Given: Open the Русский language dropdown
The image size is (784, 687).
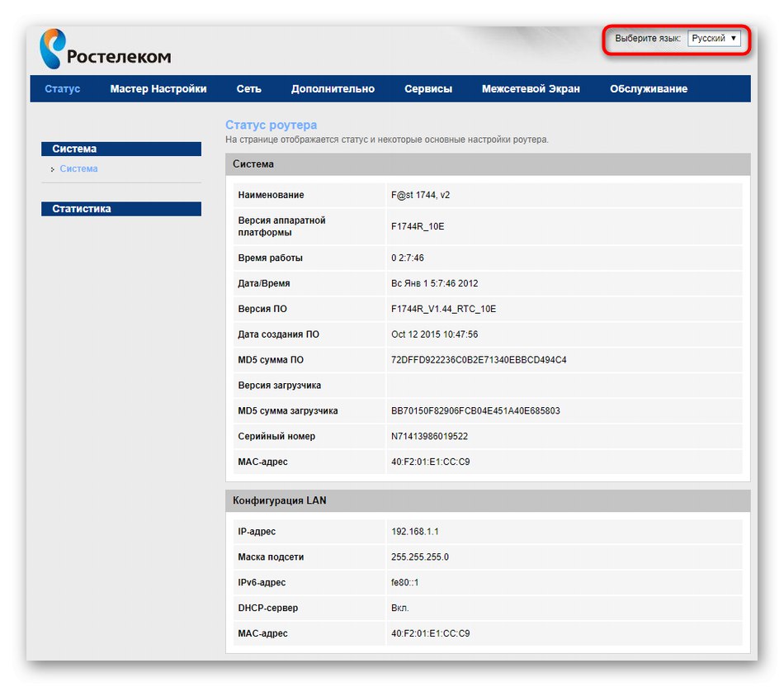Looking at the screenshot, I should [714, 39].
